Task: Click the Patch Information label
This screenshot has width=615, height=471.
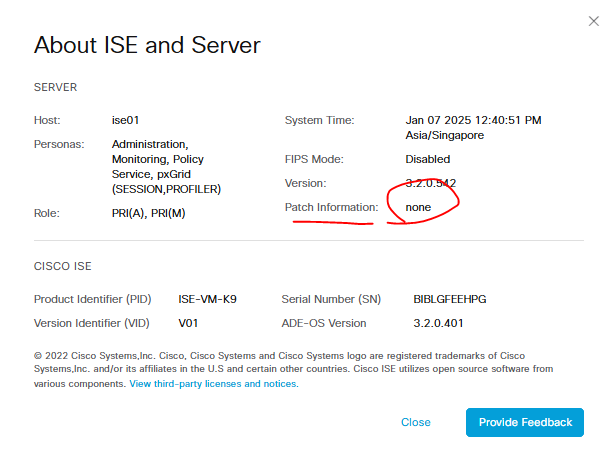Action: (331, 207)
